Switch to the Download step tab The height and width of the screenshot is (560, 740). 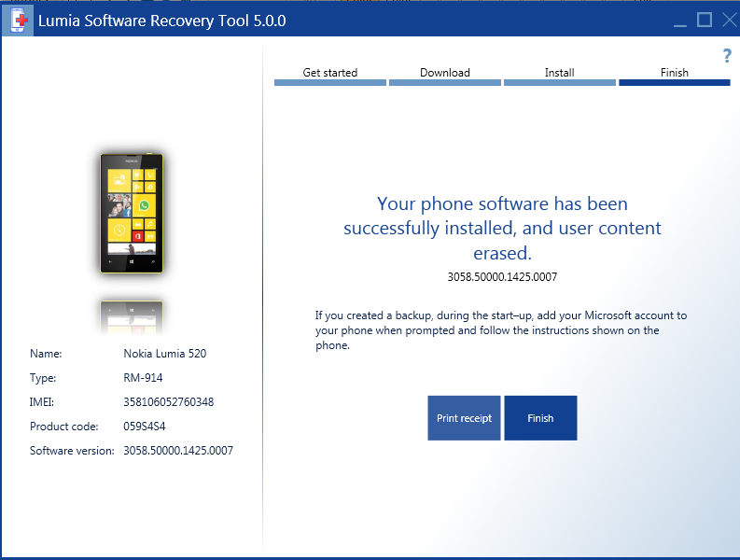click(444, 75)
